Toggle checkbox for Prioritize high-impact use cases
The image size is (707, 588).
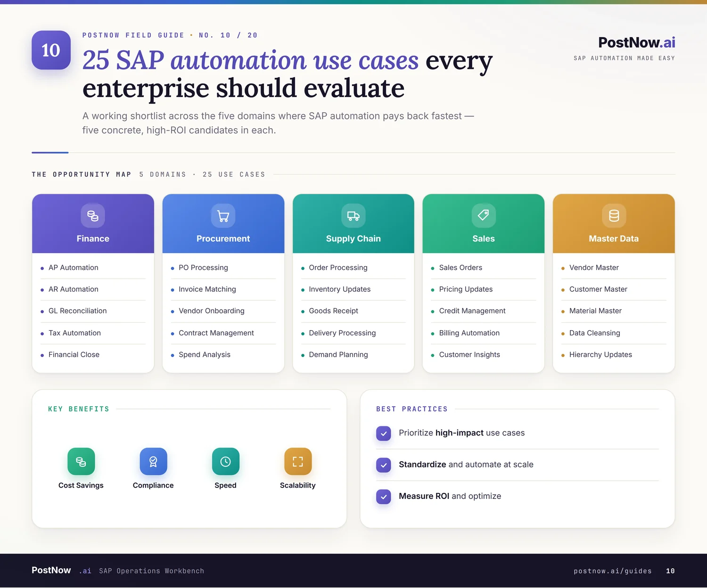384,433
